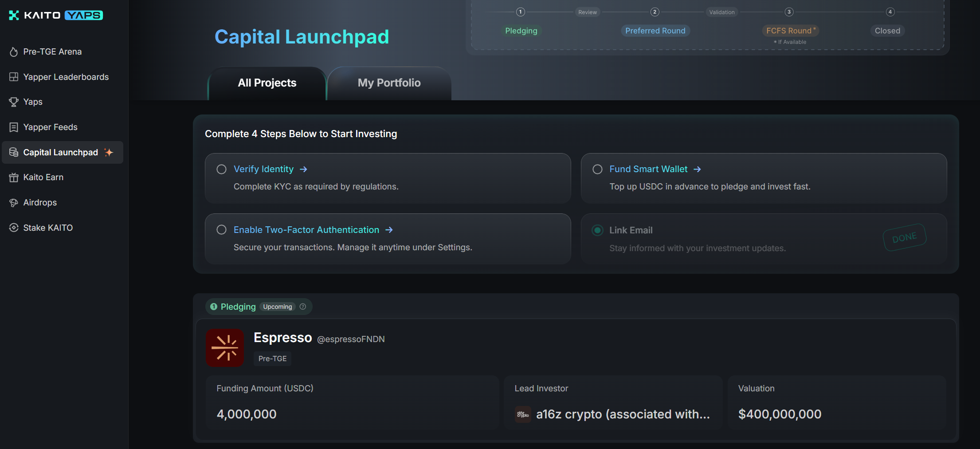980x449 pixels.
Task: Click the Kaito Earn gift icon
Action: (14, 177)
